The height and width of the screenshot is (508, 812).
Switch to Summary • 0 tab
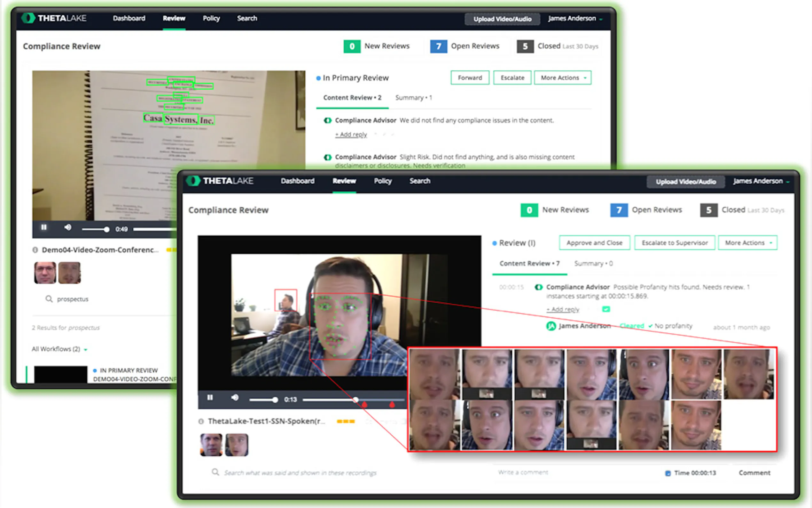click(x=593, y=263)
